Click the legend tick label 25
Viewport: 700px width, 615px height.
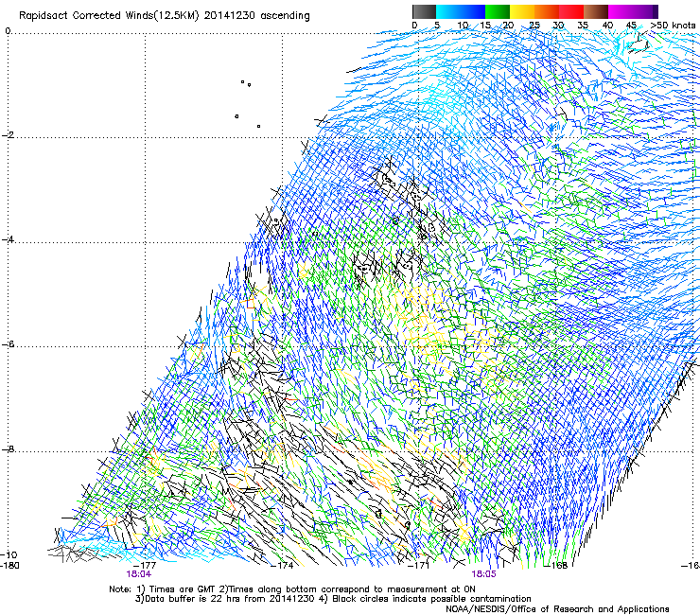(x=534, y=26)
